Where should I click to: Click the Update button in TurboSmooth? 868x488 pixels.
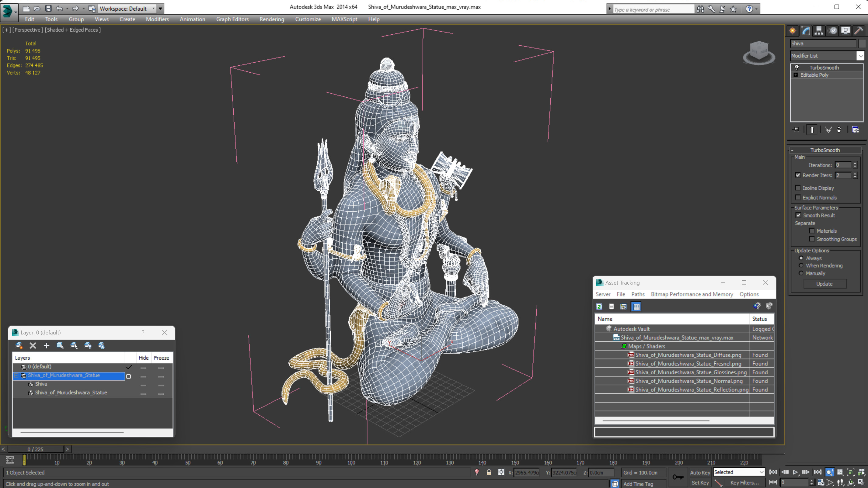click(824, 284)
